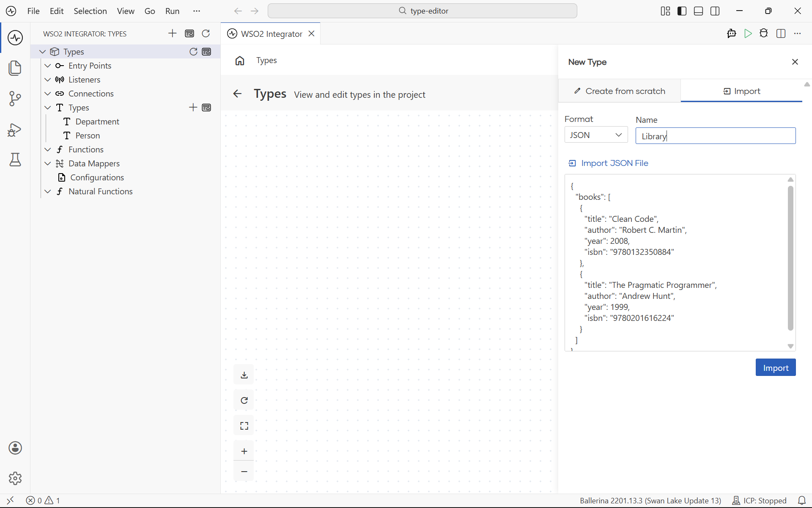Click the type-editor command search box
The height and width of the screenshot is (508, 812).
pos(422,11)
